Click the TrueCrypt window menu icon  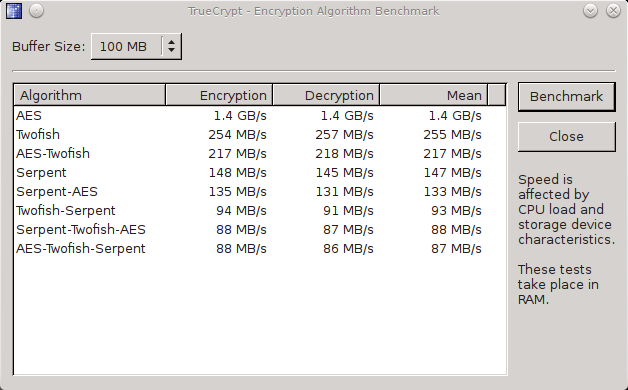tap(14, 11)
